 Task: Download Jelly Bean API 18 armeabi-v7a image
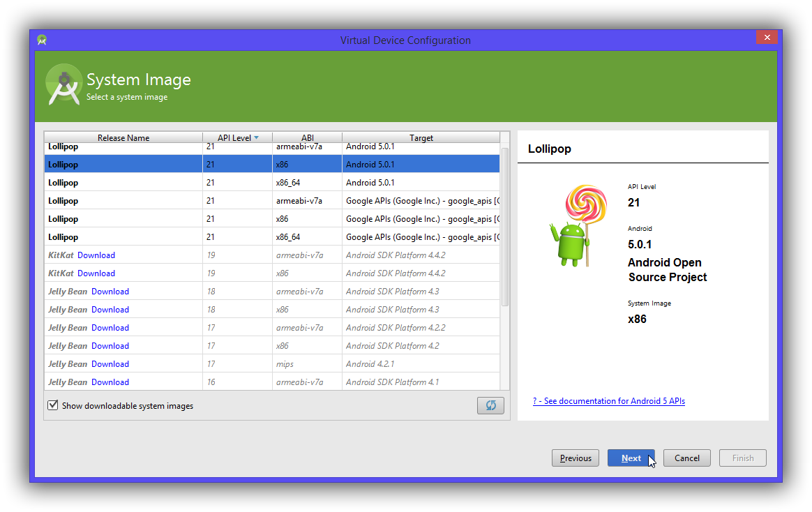pyautogui.click(x=110, y=292)
